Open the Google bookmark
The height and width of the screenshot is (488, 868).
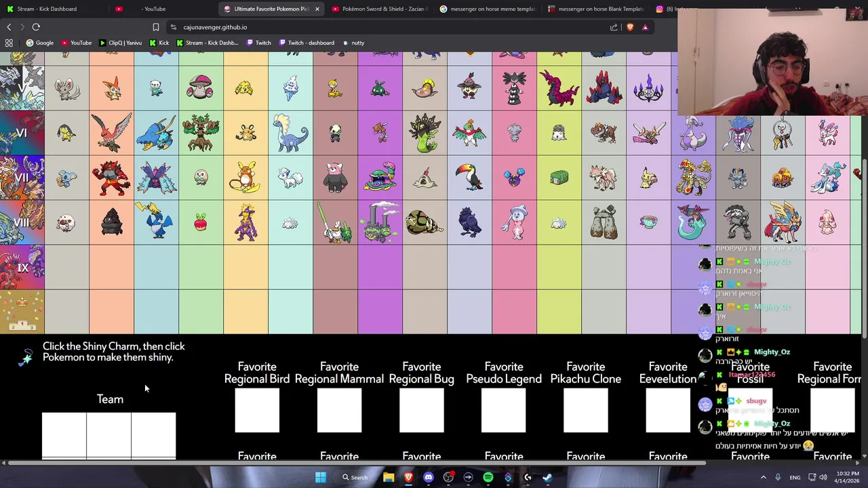pyautogui.click(x=40, y=43)
